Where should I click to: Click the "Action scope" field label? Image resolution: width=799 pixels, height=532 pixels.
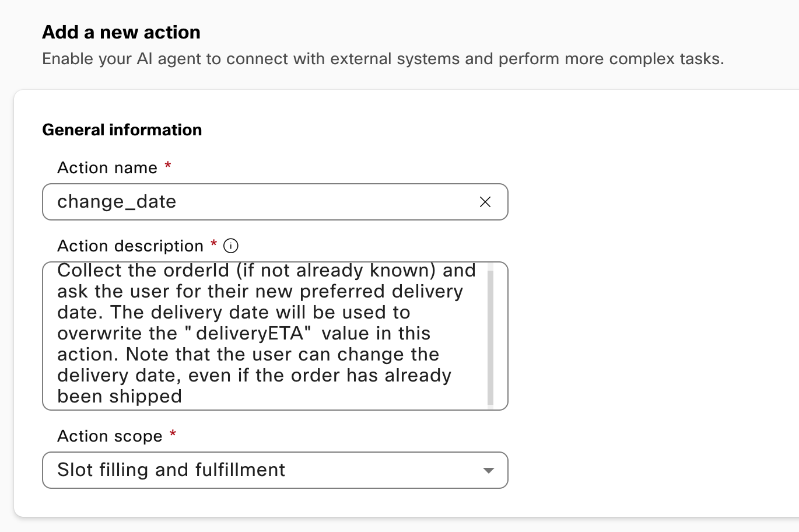110,436
